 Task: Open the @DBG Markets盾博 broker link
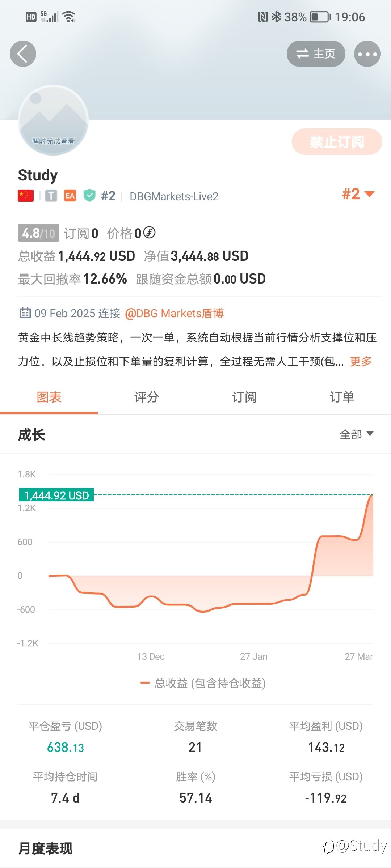pyautogui.click(x=174, y=313)
